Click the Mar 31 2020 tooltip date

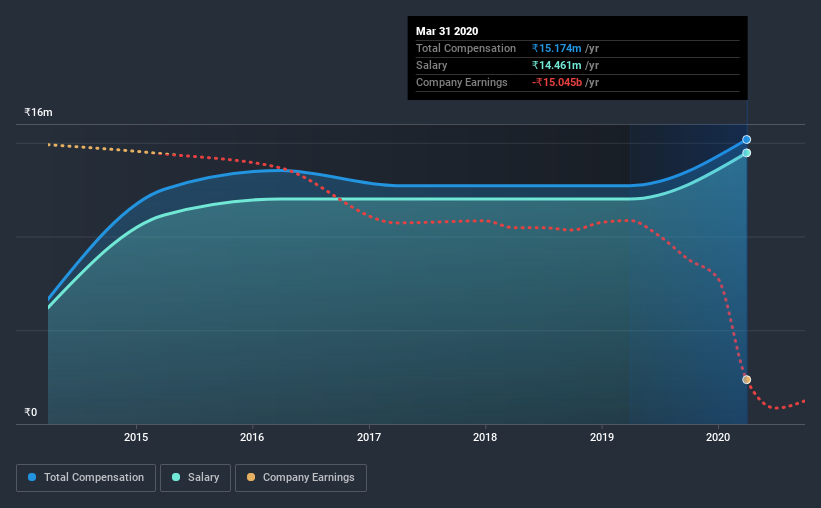447,31
